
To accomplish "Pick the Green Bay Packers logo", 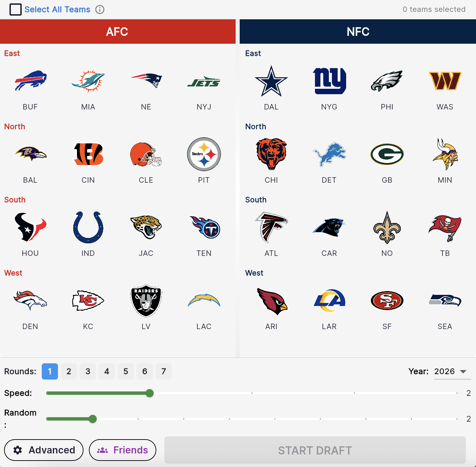I will point(387,154).
